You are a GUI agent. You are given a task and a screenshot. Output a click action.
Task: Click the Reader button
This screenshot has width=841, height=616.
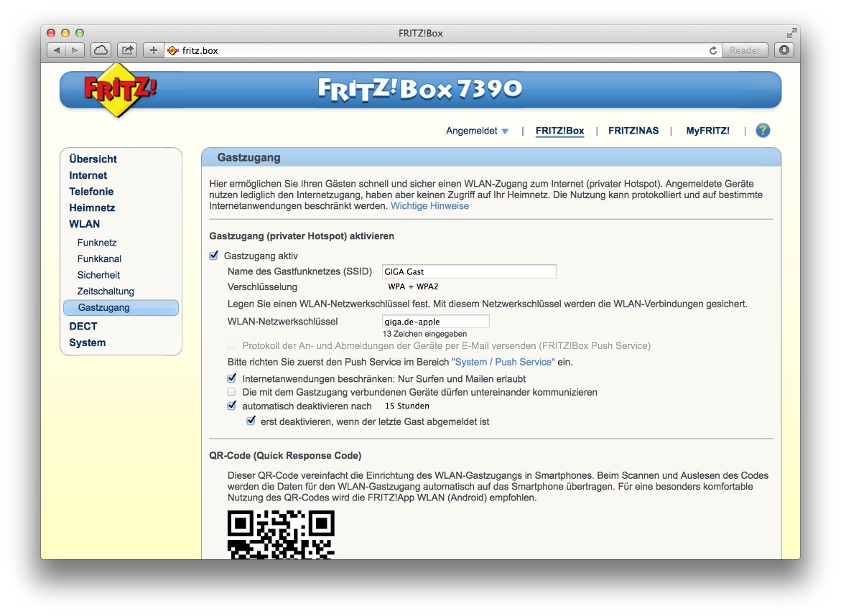tap(745, 50)
